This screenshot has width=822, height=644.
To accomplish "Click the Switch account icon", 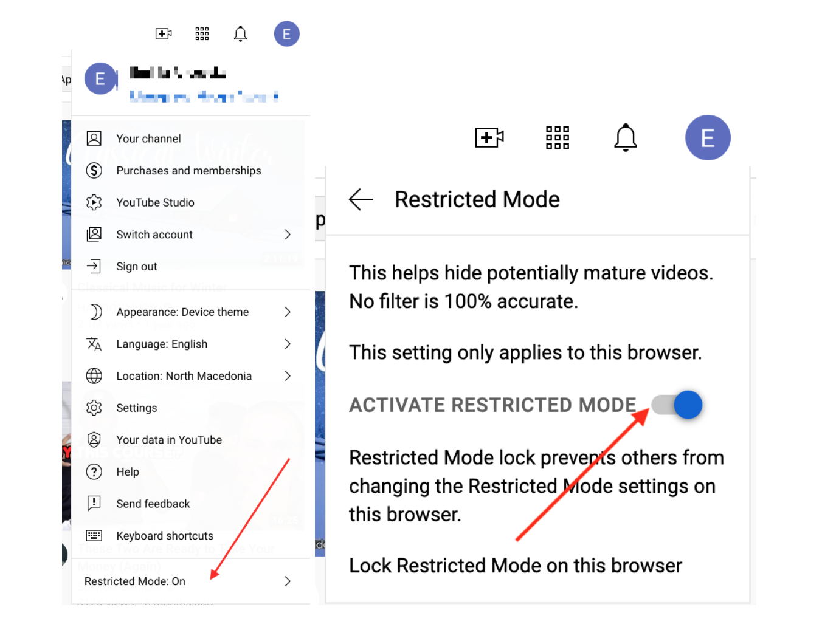I will pyautogui.click(x=94, y=235).
